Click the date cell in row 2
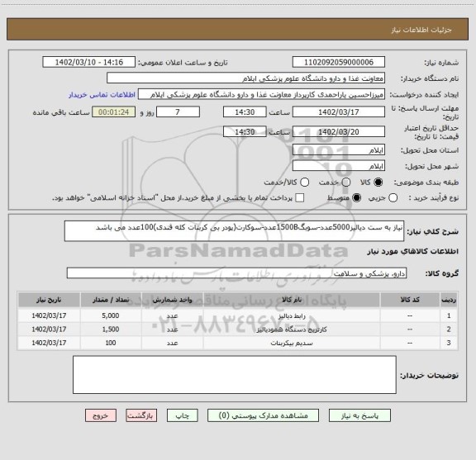The height and width of the screenshot is (460, 476). click(49, 330)
